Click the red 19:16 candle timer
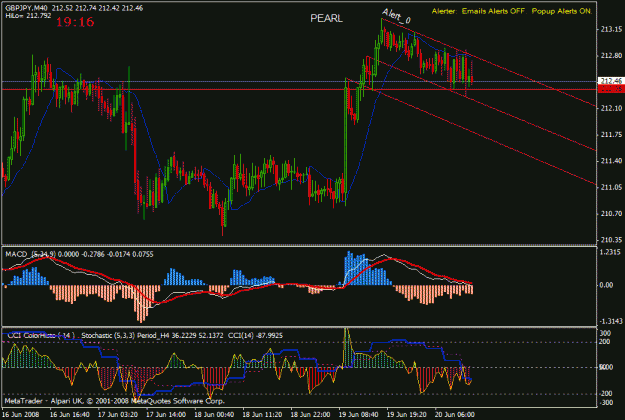Image resolution: width=625 pixels, height=420 pixels. tap(75, 22)
